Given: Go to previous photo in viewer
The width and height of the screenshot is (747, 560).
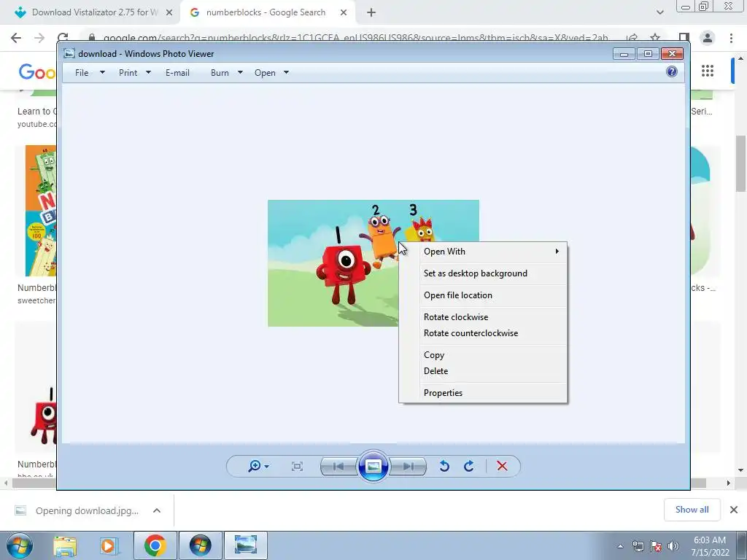Looking at the screenshot, I should [338, 466].
